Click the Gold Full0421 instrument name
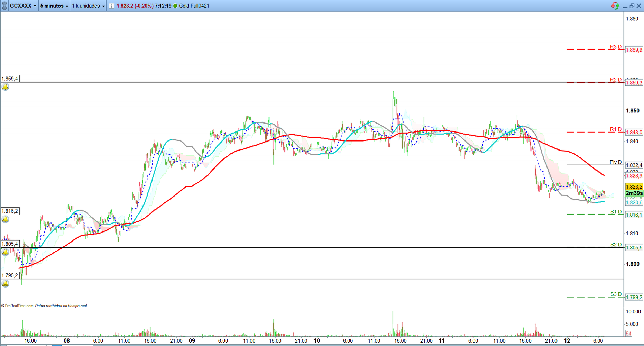Screen dimensions: 644x346 click(194, 6)
